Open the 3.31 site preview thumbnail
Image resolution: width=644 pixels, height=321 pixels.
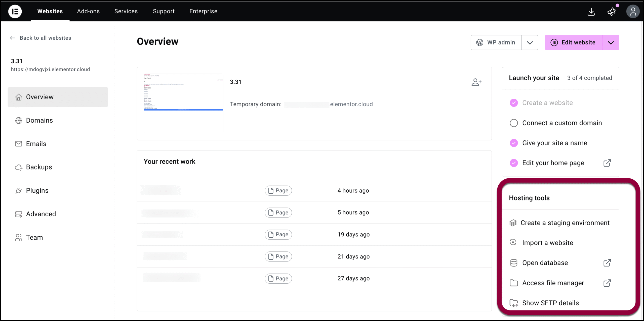click(x=183, y=103)
